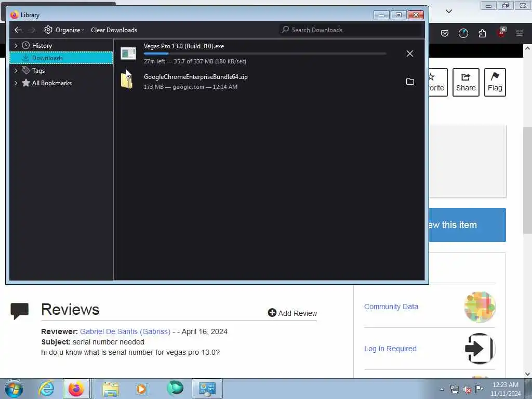
Task: Clear Downloads in the Library toolbar
Action: tap(114, 30)
